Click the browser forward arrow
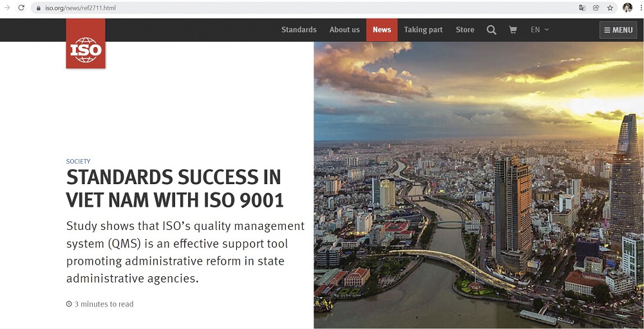644x329 pixels. click(x=6, y=7)
